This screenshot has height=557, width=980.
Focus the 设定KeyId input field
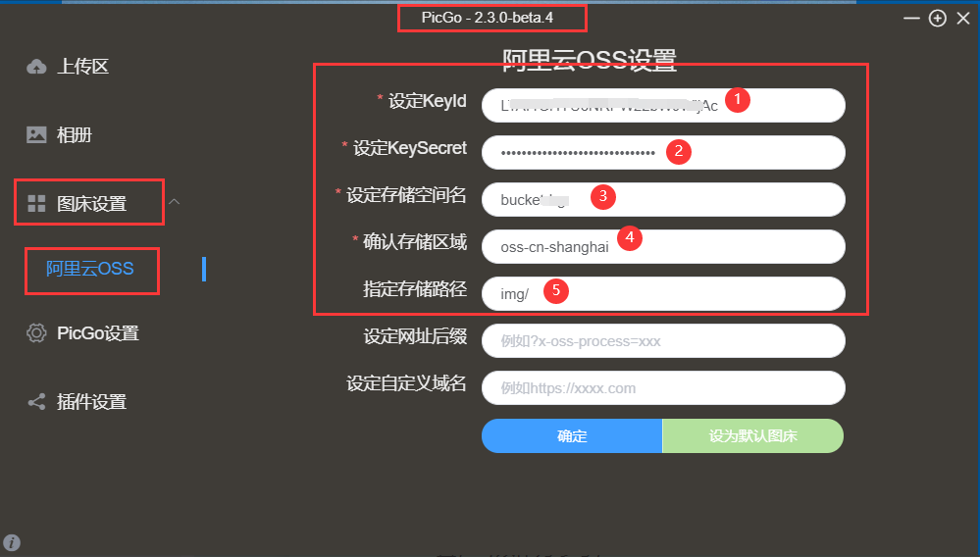click(663, 106)
